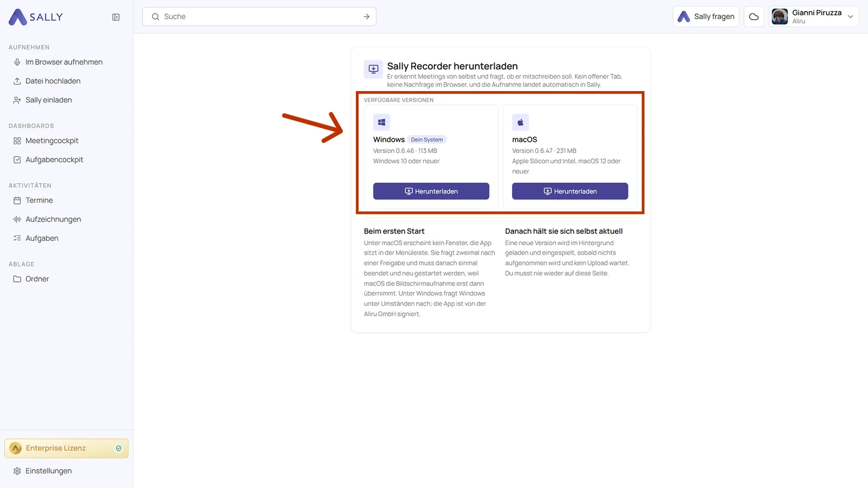Screen dimensions: 868x488
Task: Click the calendar icon beside Termine
Action: 17,201
